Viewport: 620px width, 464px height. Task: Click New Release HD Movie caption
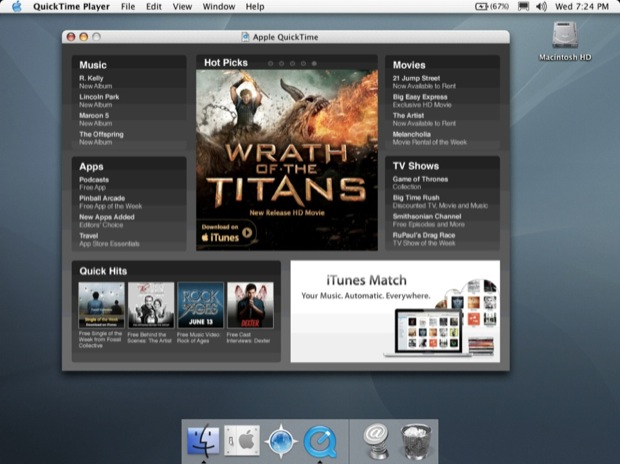[x=287, y=212]
